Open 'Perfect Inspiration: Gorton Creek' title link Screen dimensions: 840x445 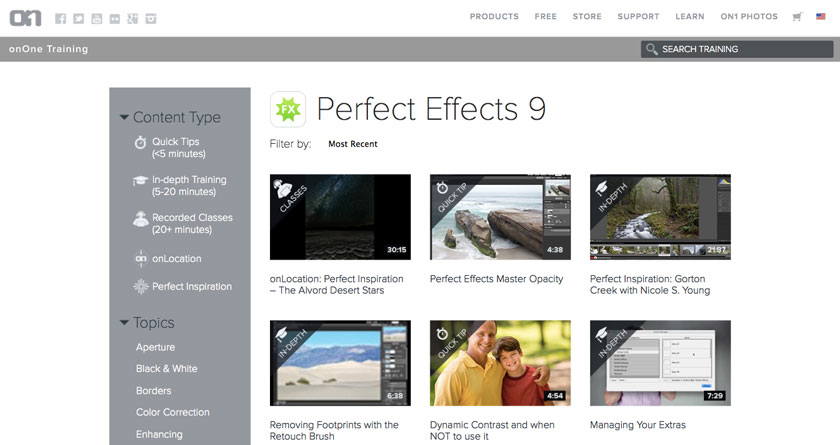(650, 284)
